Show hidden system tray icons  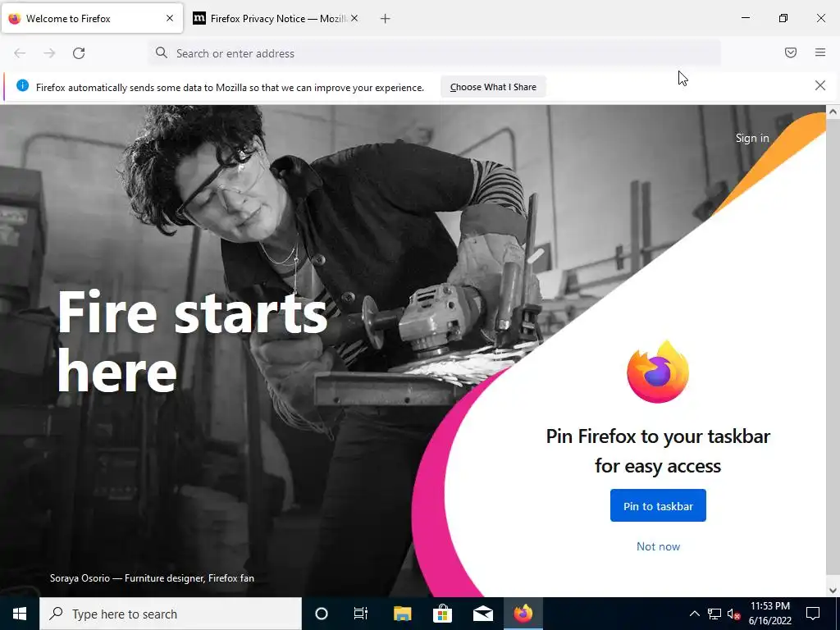694,614
